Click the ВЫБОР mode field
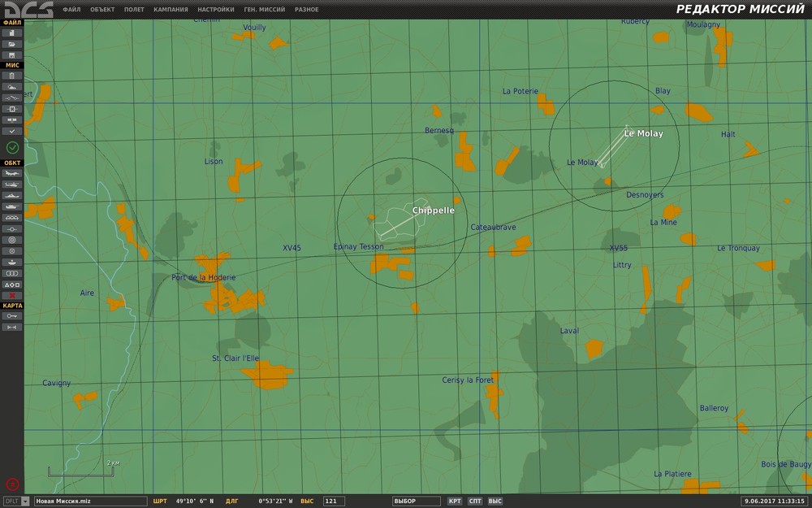812x508 pixels. point(417,501)
